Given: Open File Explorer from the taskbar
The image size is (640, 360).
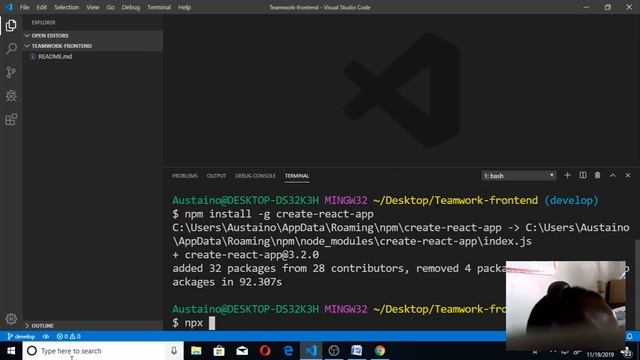Looking at the screenshot, I should tap(196, 351).
